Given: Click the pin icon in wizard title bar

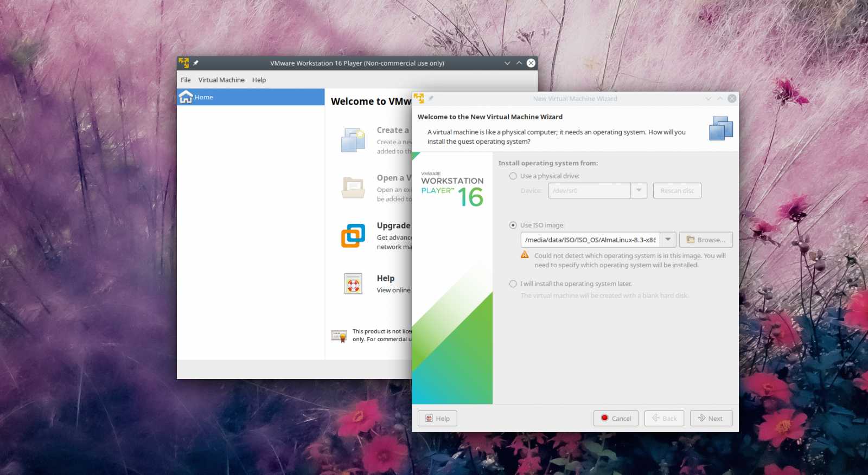Looking at the screenshot, I should pyautogui.click(x=431, y=98).
